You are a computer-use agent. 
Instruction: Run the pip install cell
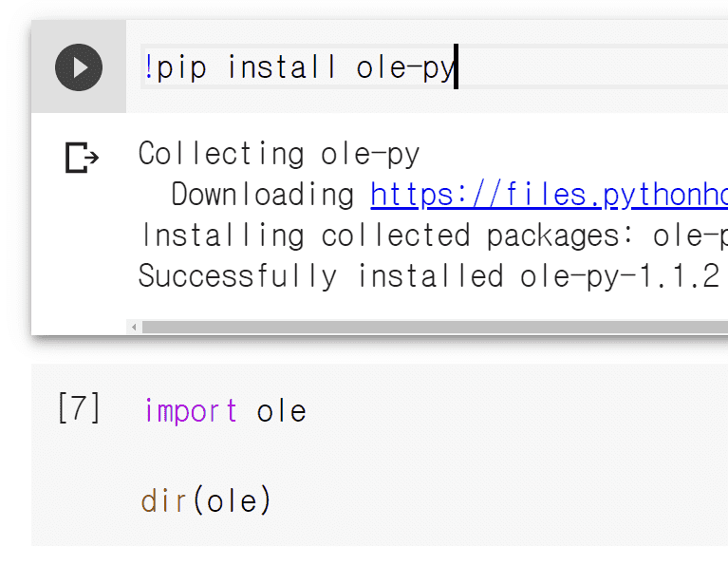tap(78, 67)
